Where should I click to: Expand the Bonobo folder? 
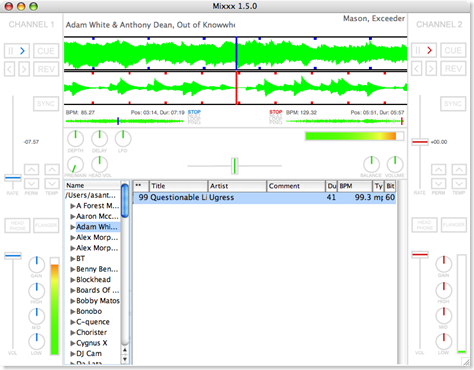pyautogui.click(x=72, y=312)
